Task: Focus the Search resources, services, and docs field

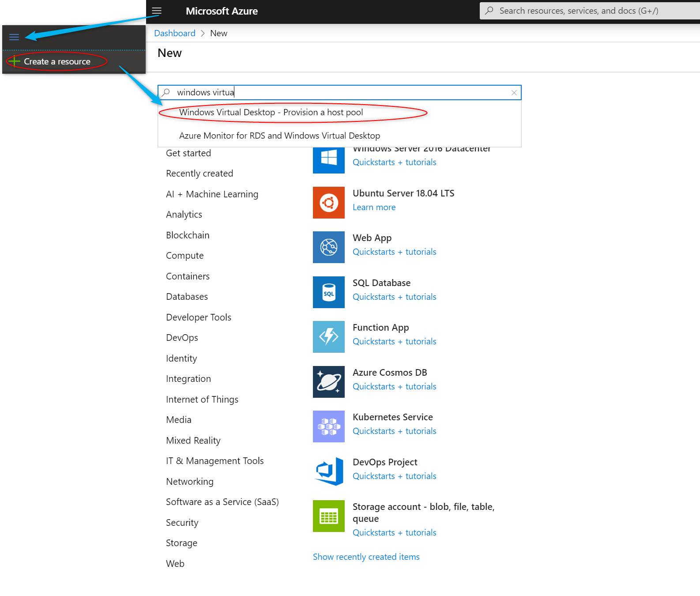Action: pos(590,11)
